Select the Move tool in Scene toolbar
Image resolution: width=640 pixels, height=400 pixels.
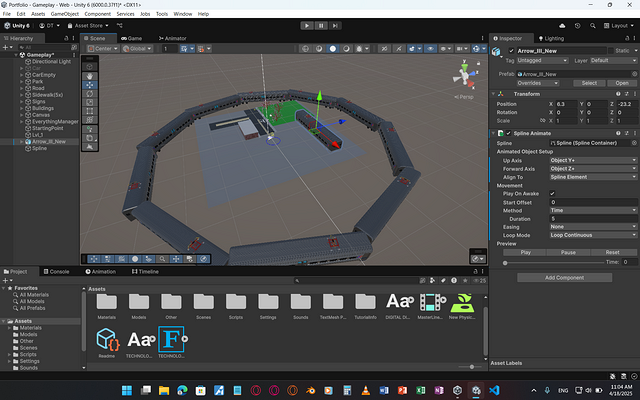tap(90, 85)
